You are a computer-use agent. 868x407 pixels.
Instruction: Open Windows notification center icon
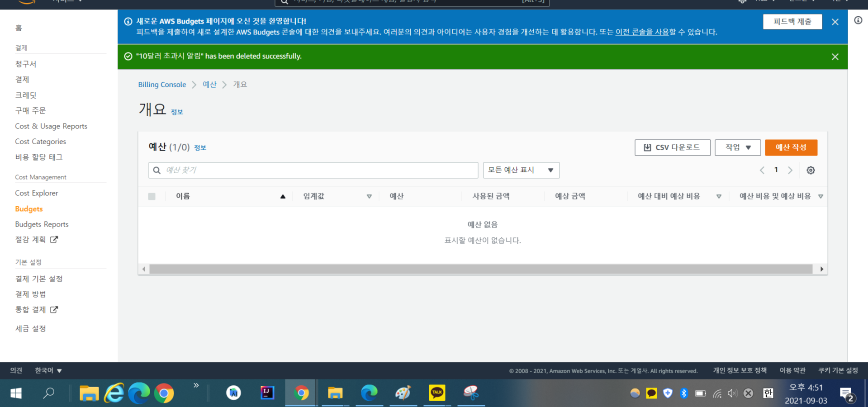tap(847, 394)
